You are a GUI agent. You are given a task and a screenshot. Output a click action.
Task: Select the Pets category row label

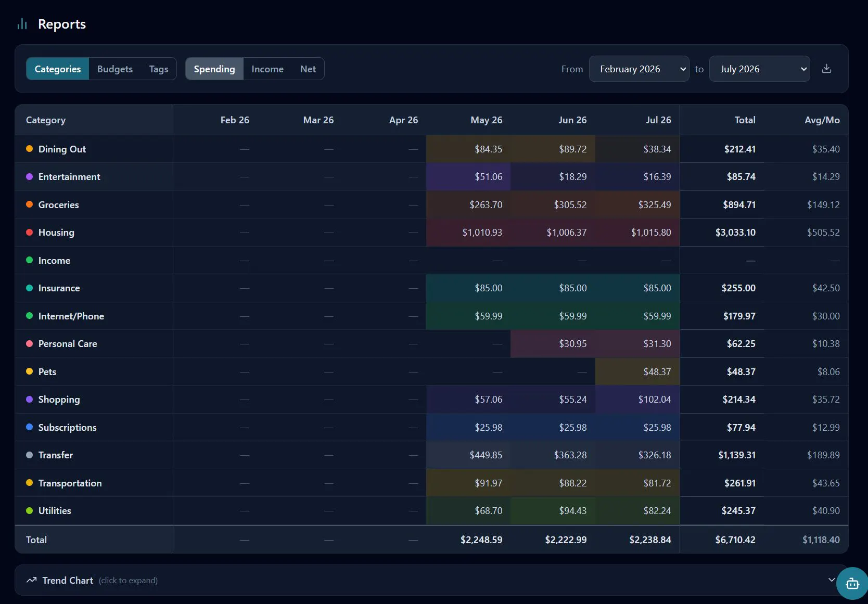point(47,371)
